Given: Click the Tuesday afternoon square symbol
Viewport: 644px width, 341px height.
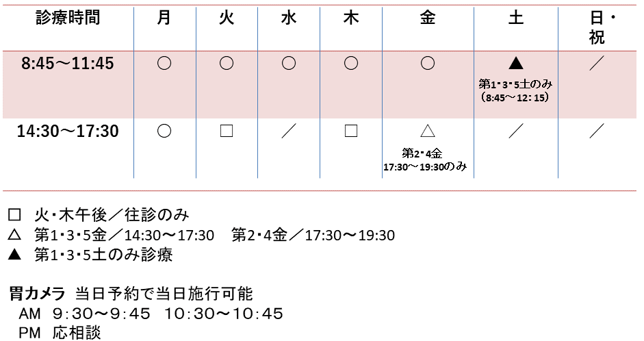Looking at the screenshot, I should coord(227,131).
